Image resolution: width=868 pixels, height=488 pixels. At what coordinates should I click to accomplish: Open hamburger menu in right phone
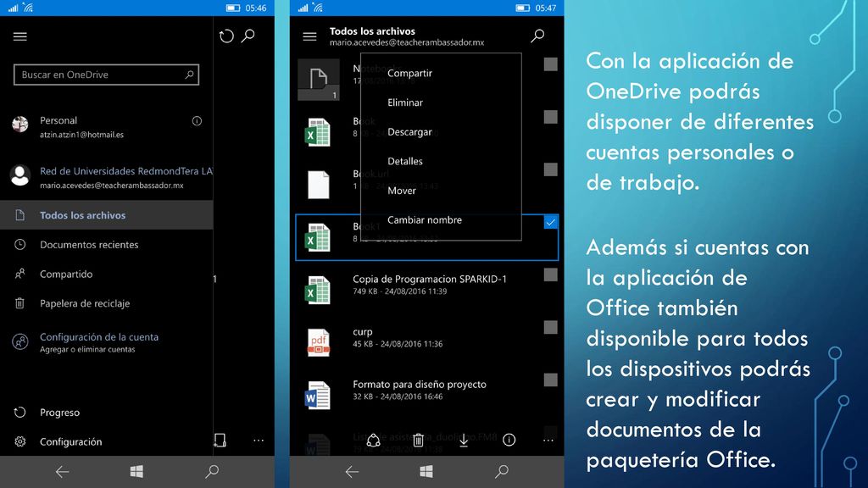coord(309,36)
